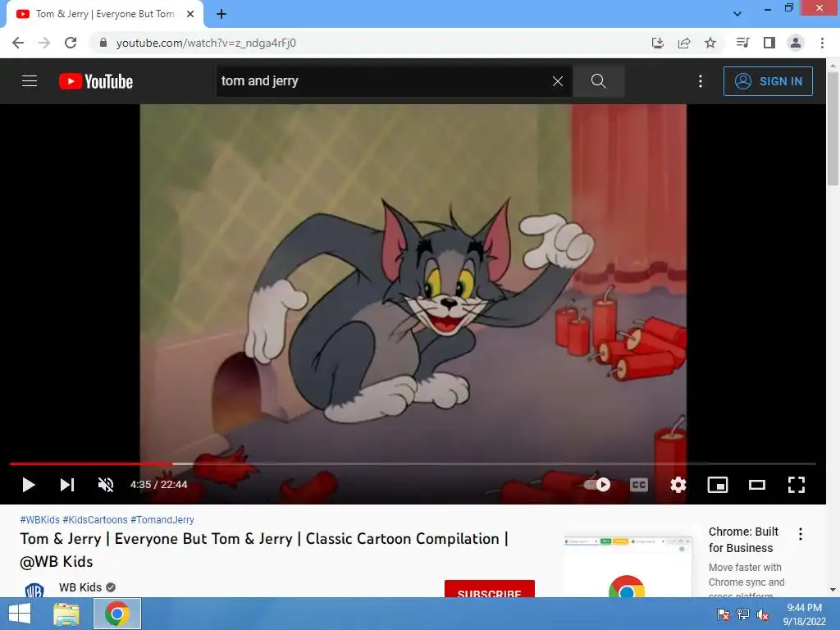Image resolution: width=840 pixels, height=630 pixels.
Task: Seek along the red video progress bar
Action: 413,464
